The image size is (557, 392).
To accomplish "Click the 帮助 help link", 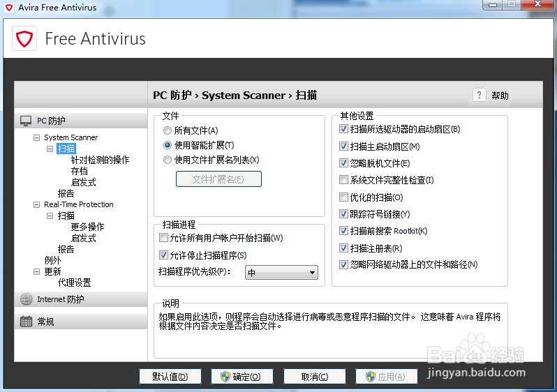I will point(500,96).
